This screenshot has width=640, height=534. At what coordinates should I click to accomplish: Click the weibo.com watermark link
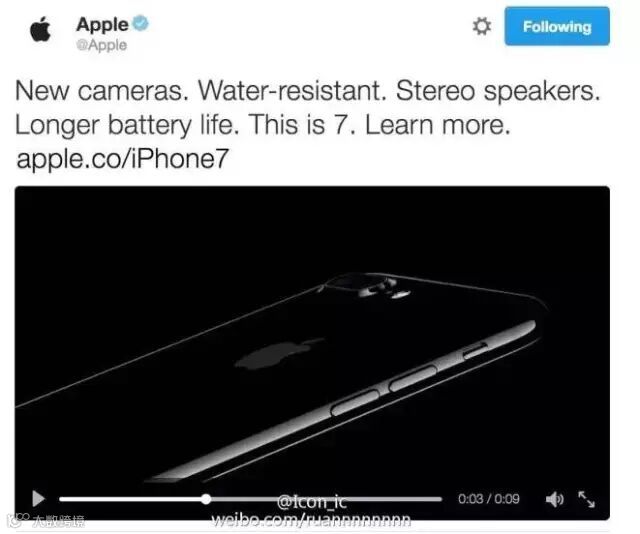point(311,520)
